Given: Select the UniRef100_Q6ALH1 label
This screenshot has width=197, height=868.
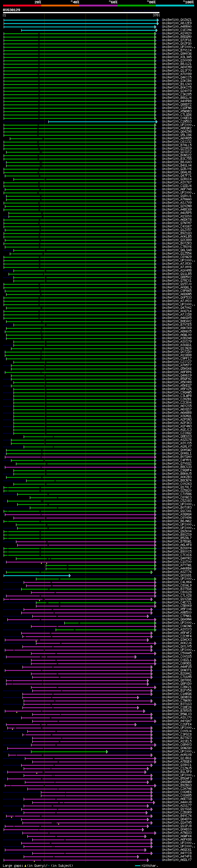Looking at the screenshot, I should coord(177,172).
